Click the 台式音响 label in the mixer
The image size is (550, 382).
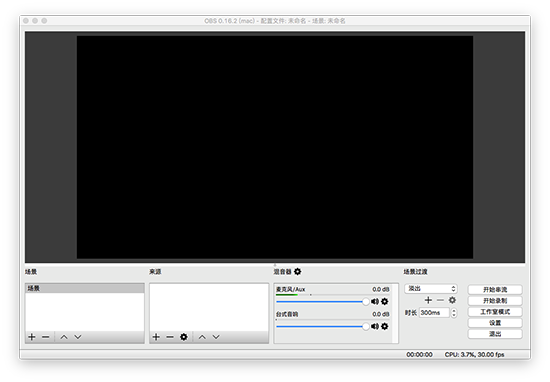[x=287, y=314]
